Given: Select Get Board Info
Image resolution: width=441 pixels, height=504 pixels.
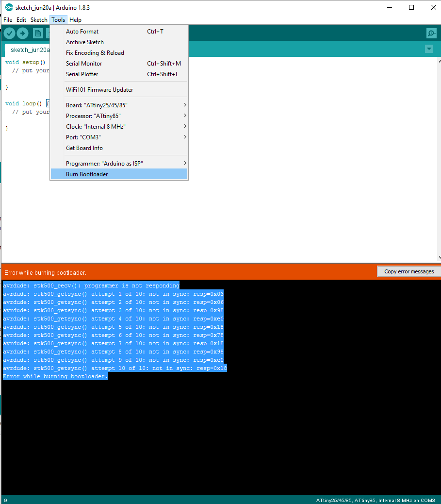Looking at the screenshot, I should click(84, 148).
